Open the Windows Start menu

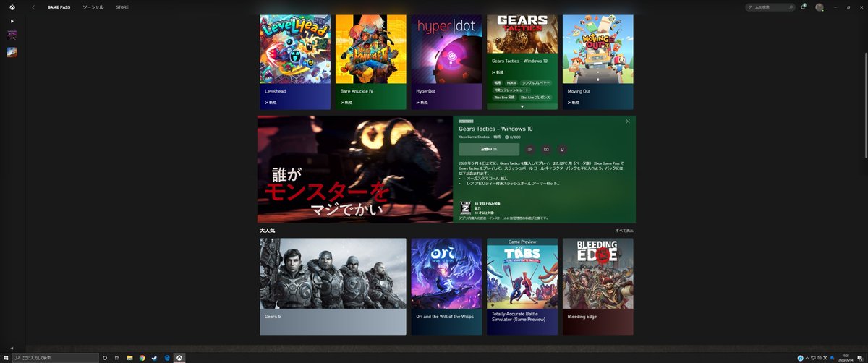(6, 357)
